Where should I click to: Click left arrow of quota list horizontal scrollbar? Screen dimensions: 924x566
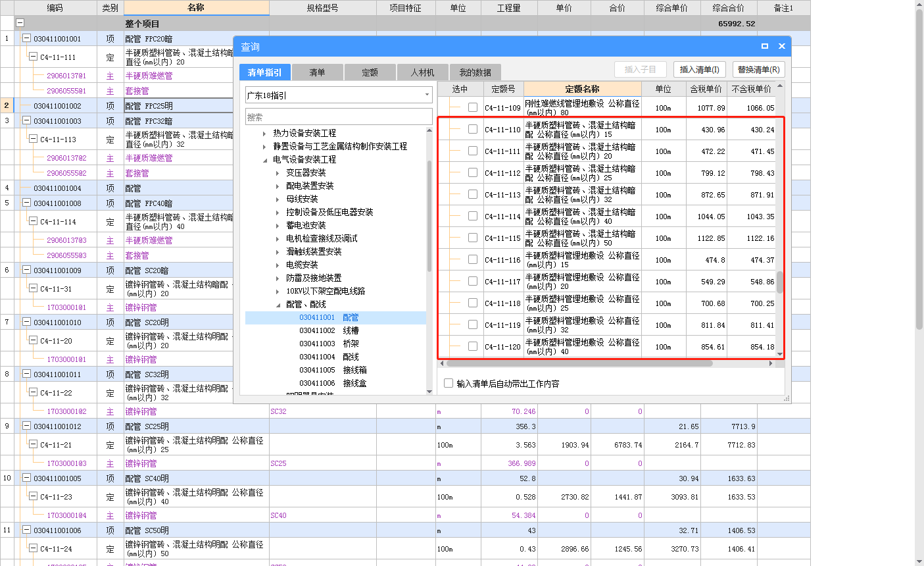[x=441, y=363]
